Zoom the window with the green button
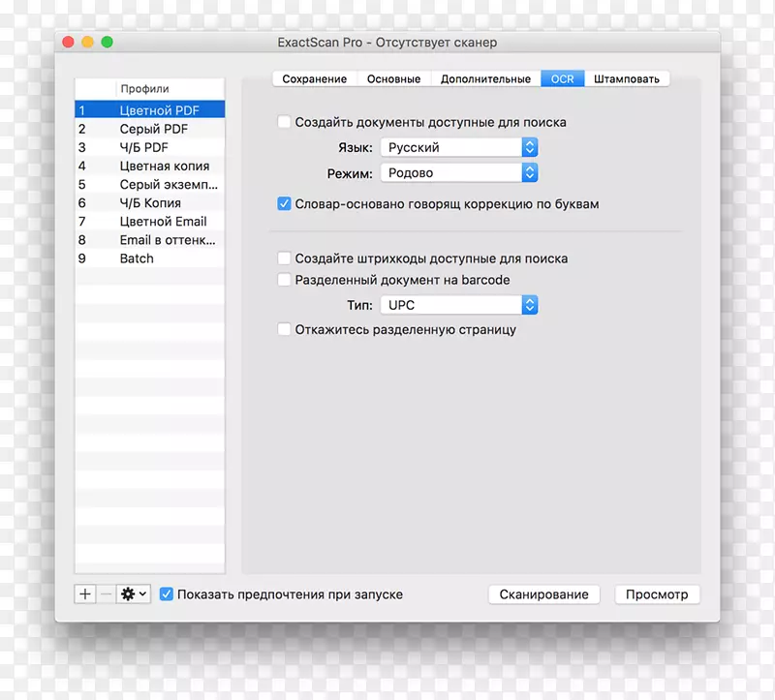Screen dimensions: 775x700 (x=108, y=42)
